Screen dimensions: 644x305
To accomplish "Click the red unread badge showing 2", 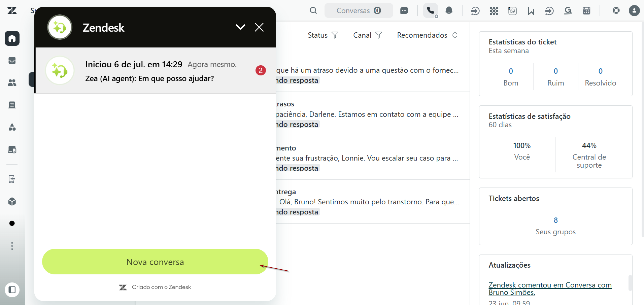I will 261,70.
